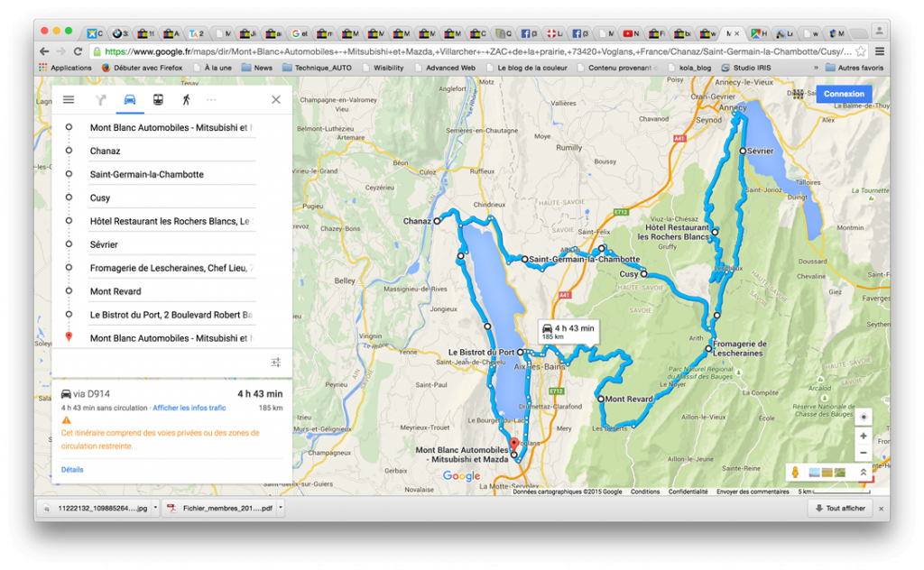Open pdf download options arrow
924x570 pixels.
point(281,508)
